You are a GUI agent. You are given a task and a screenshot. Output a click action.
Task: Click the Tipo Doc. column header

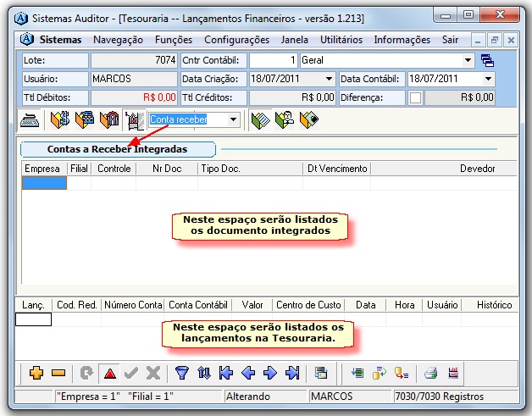(251, 169)
